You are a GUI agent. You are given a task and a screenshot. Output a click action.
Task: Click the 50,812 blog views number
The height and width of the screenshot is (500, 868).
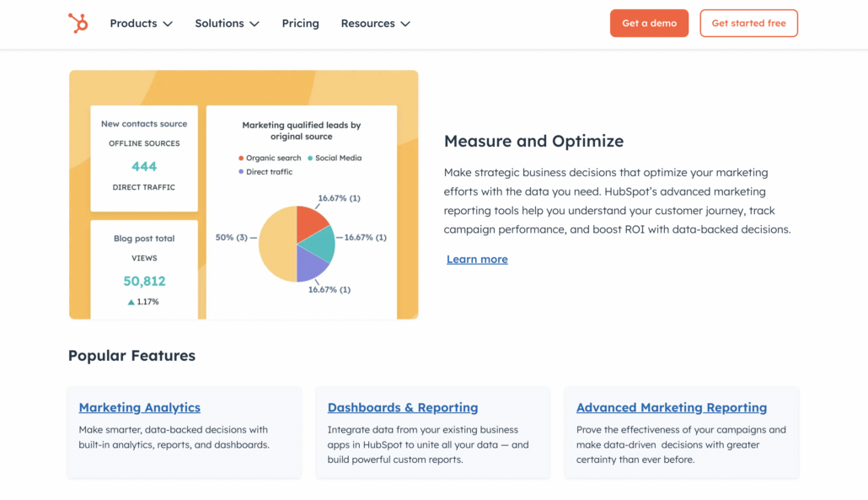144,281
